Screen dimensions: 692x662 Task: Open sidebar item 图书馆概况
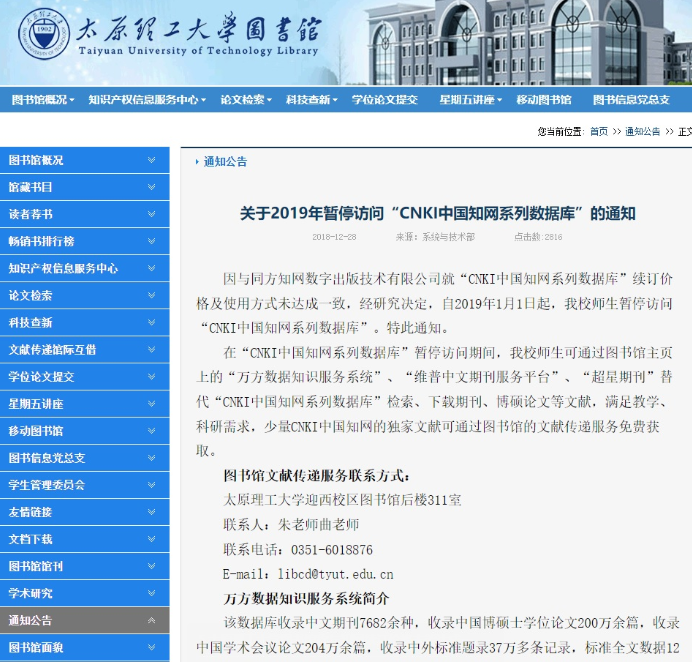(84, 160)
